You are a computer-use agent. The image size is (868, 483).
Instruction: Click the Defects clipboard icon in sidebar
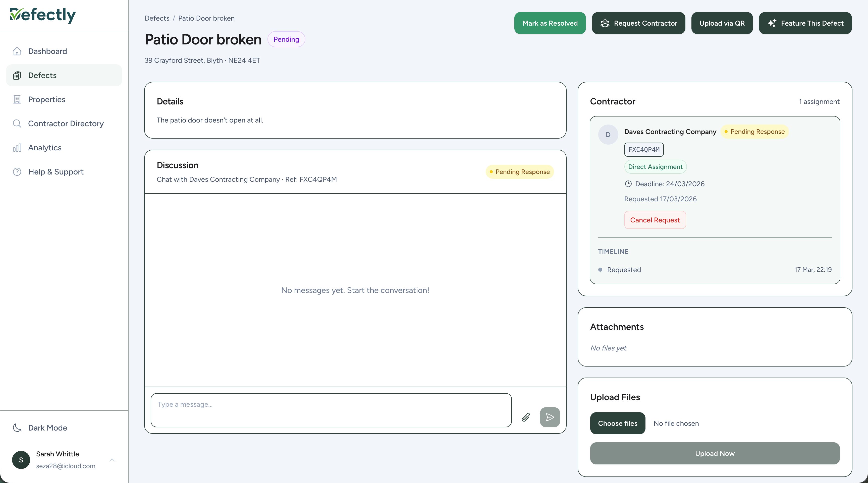pyautogui.click(x=17, y=75)
